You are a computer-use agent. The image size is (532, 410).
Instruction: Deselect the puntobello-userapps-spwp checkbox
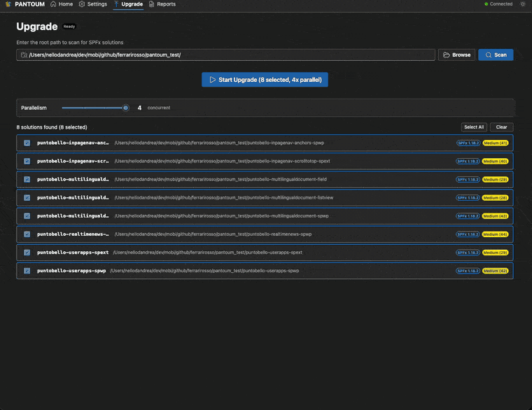point(27,271)
